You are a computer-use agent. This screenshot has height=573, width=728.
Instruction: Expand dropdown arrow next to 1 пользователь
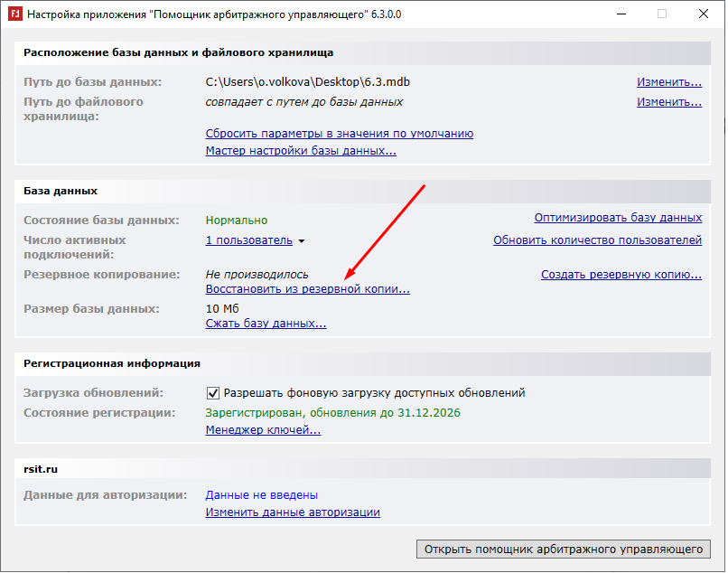302,241
